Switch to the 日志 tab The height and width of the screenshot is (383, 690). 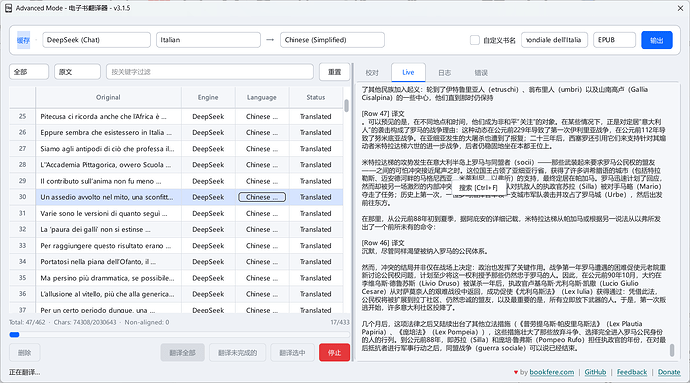coord(444,73)
